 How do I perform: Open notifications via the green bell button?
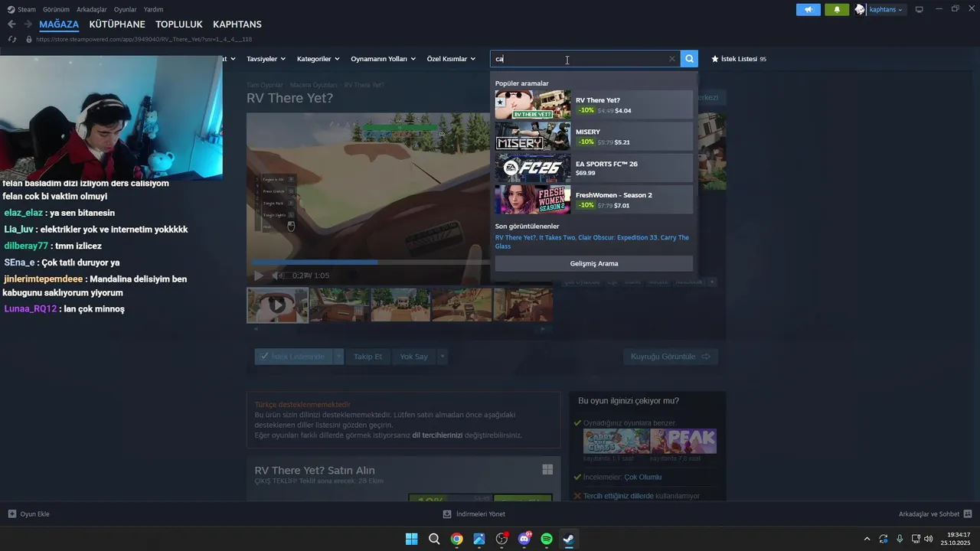click(837, 9)
